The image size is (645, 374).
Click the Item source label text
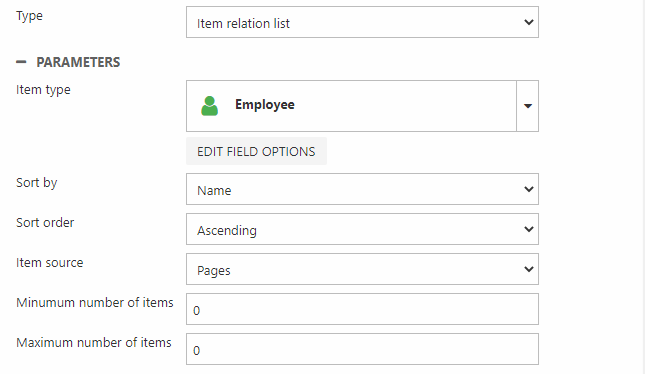(49, 262)
